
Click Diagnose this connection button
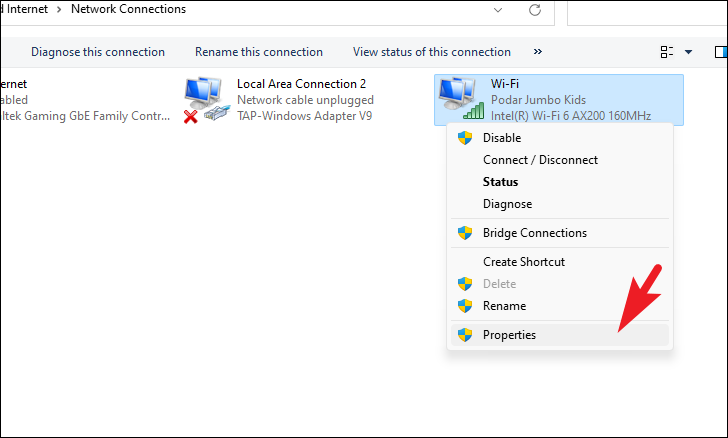(x=98, y=52)
